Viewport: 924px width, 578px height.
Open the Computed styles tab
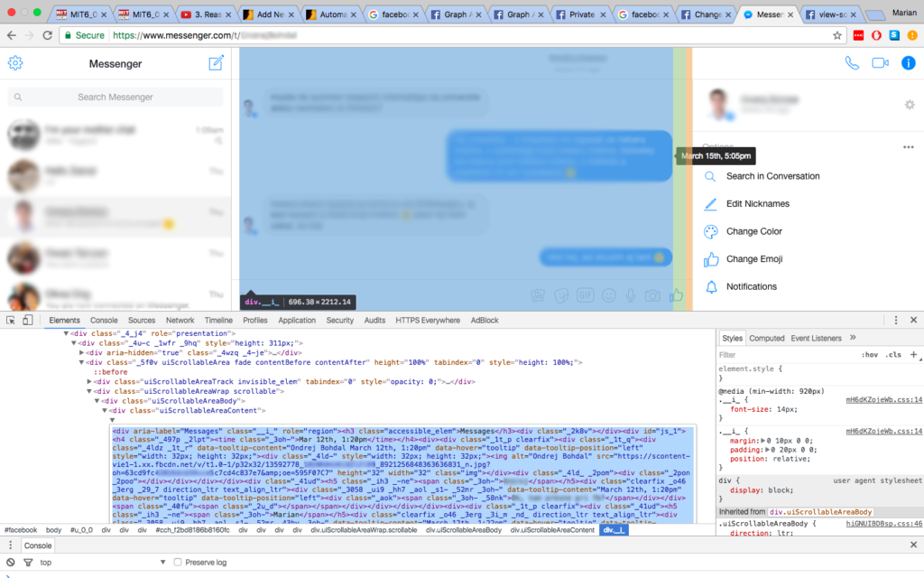click(767, 338)
